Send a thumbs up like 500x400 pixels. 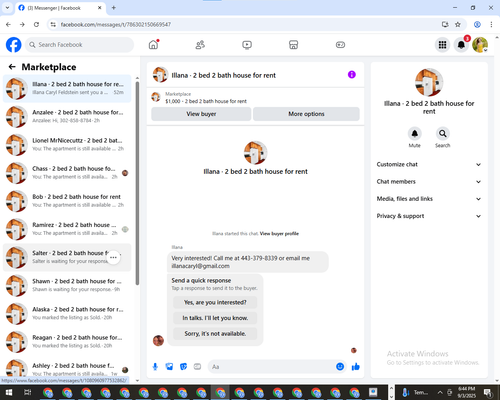(356, 367)
